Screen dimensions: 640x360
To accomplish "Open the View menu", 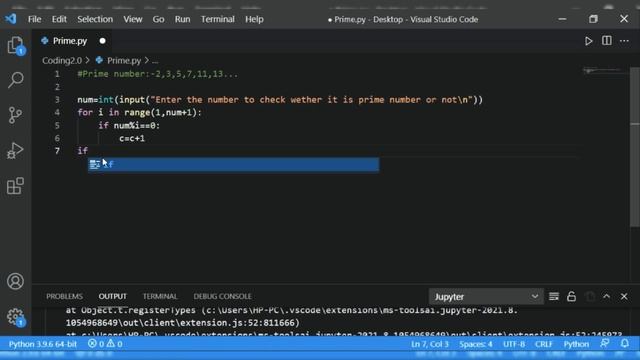I will pos(133,19).
